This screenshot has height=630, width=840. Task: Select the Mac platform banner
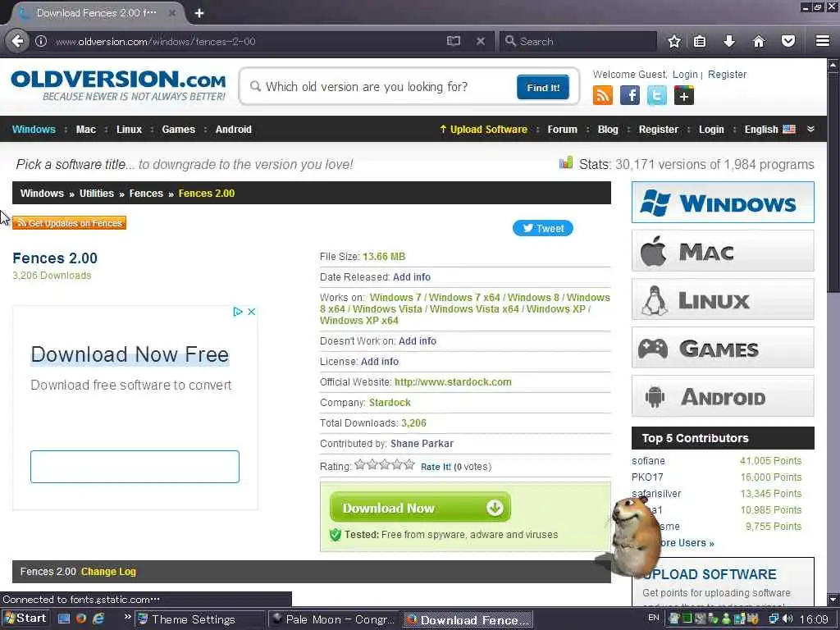click(723, 251)
